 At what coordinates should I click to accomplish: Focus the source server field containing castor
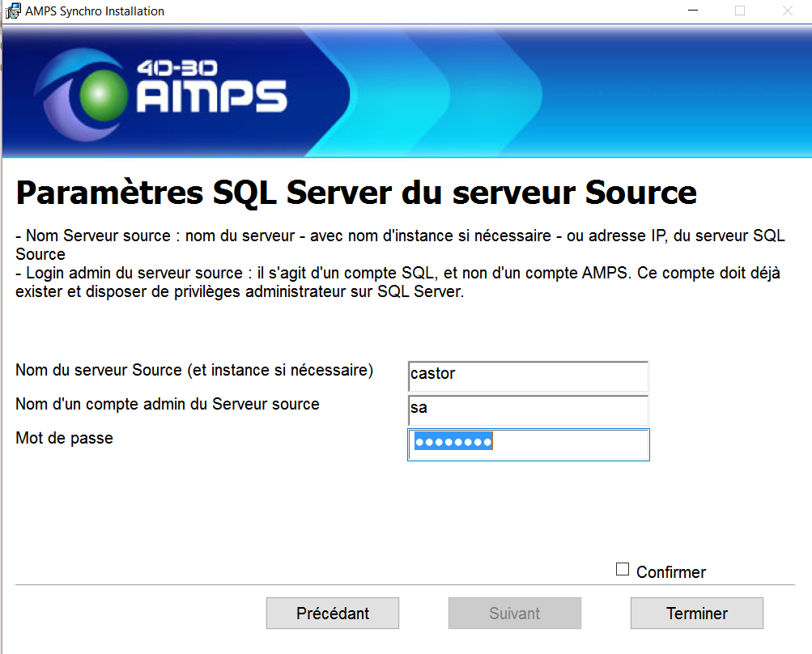tap(528, 376)
